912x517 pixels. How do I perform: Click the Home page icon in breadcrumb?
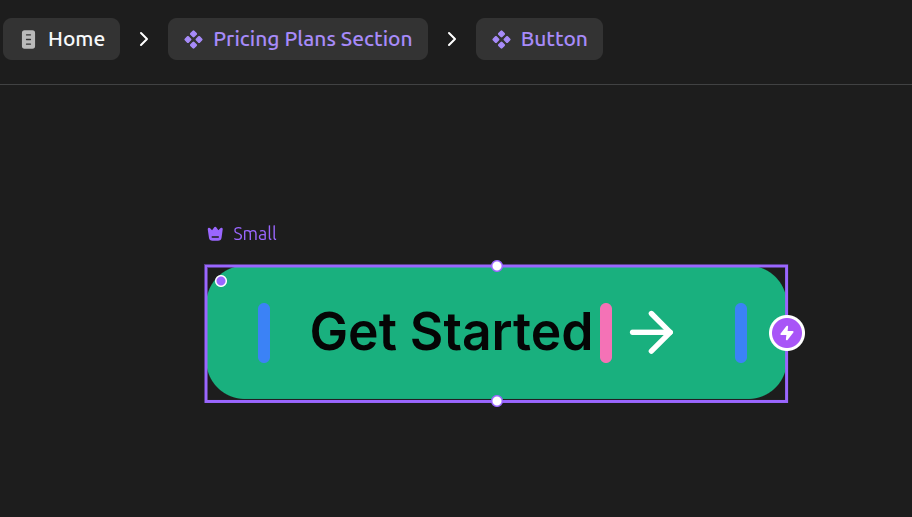(x=28, y=39)
